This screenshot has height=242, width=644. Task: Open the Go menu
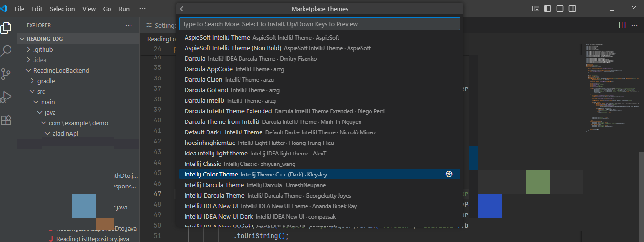coord(107,9)
